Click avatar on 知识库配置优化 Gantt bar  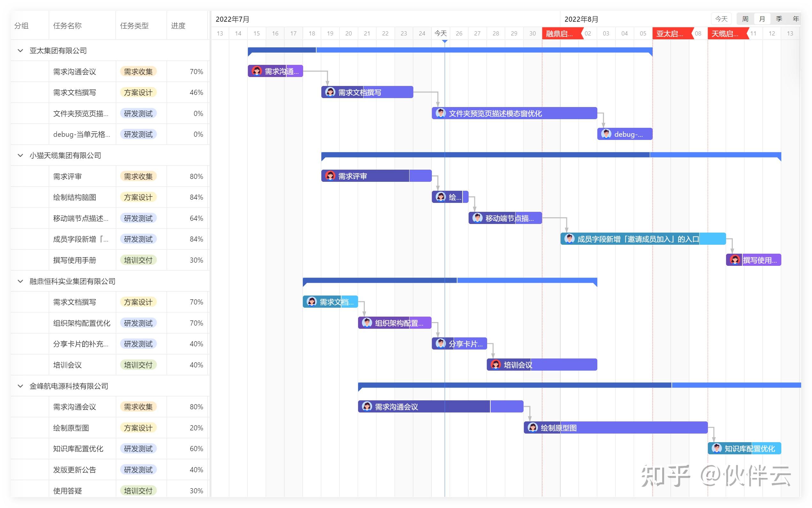point(716,448)
